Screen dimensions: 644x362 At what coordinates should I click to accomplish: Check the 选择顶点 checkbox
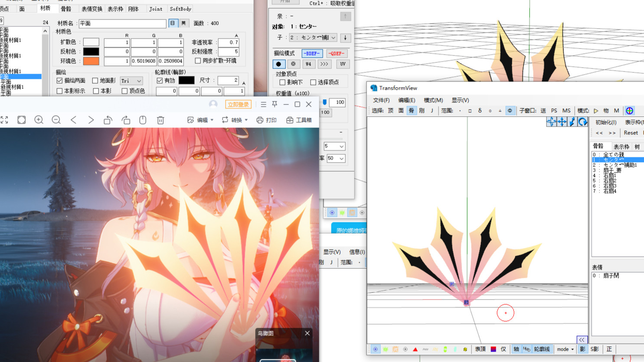pyautogui.click(x=313, y=82)
